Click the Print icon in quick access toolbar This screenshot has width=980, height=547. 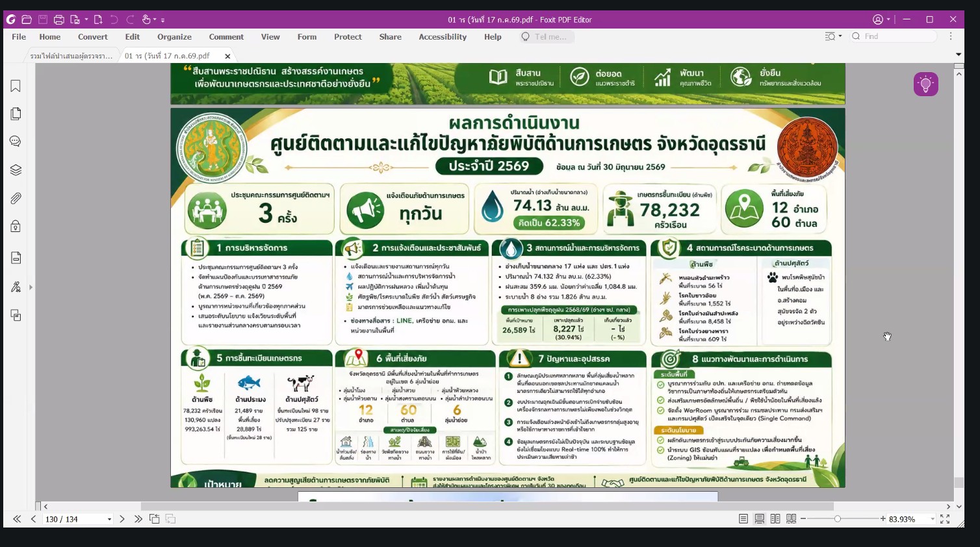coord(59,19)
